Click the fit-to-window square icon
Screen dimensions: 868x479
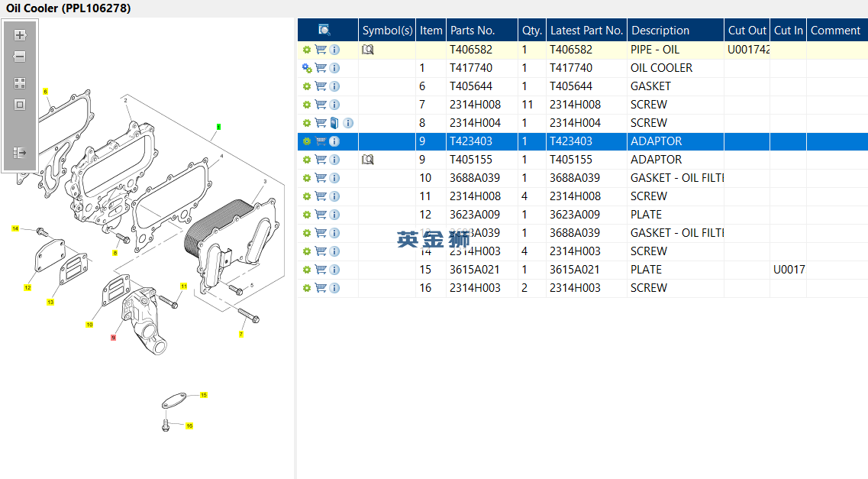tap(20, 105)
